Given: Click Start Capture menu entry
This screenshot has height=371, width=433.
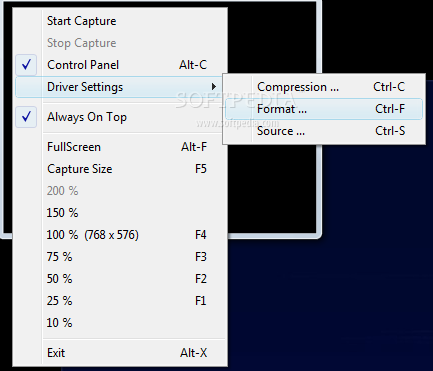Looking at the screenshot, I should click(x=120, y=21).
